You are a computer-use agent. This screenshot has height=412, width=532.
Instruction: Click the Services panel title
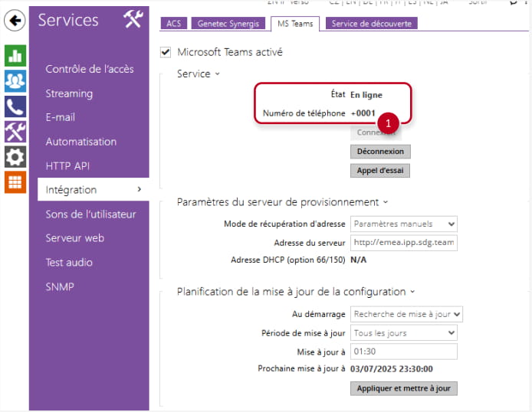tap(68, 20)
